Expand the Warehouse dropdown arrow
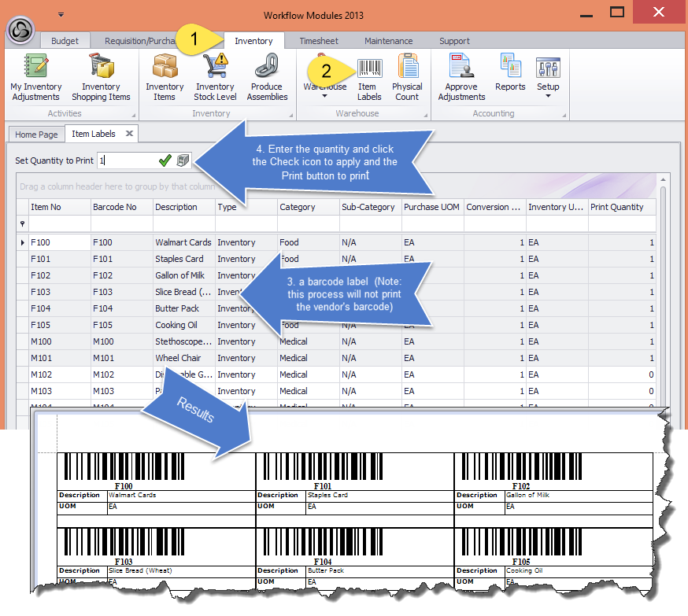Viewport: 688px width, 616px height. 324,97
